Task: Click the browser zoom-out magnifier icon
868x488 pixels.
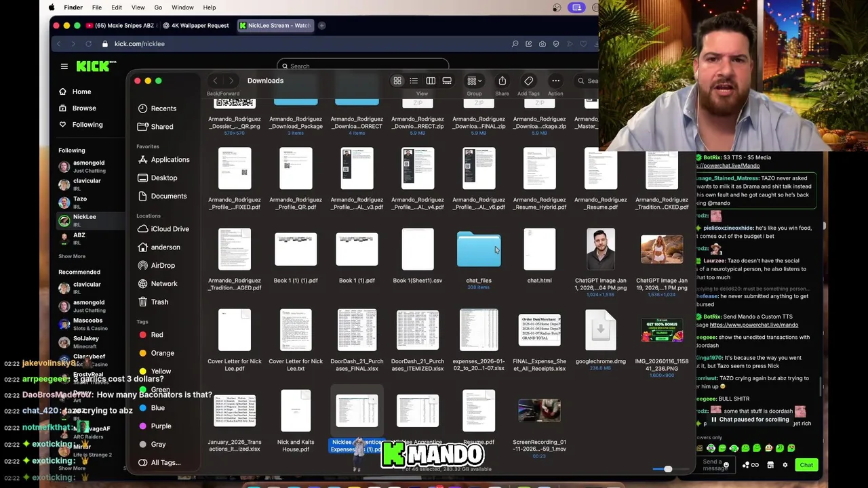Action: pyautogui.click(x=515, y=44)
